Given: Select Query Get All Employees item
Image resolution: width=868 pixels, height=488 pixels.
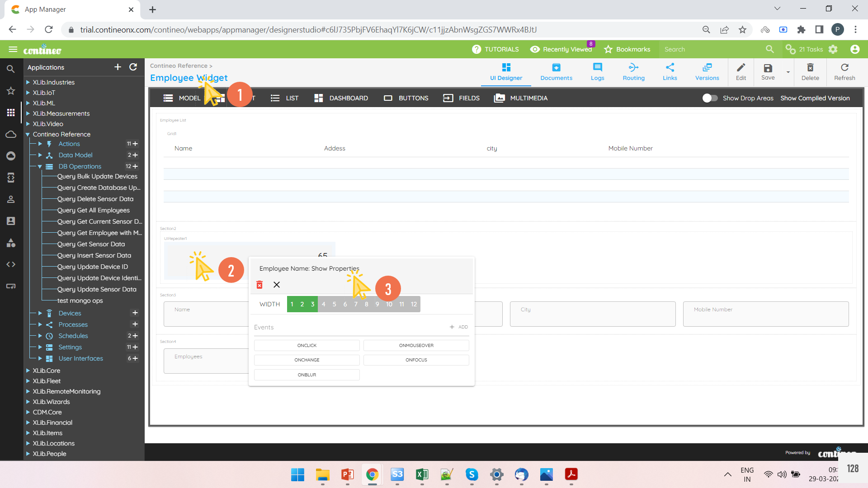Looking at the screenshot, I should click(93, 210).
